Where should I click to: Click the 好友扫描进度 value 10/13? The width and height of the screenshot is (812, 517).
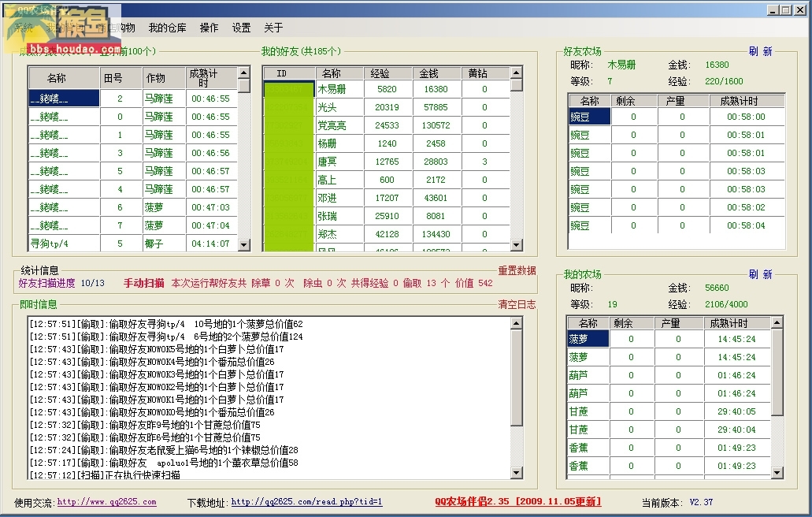[93, 284]
